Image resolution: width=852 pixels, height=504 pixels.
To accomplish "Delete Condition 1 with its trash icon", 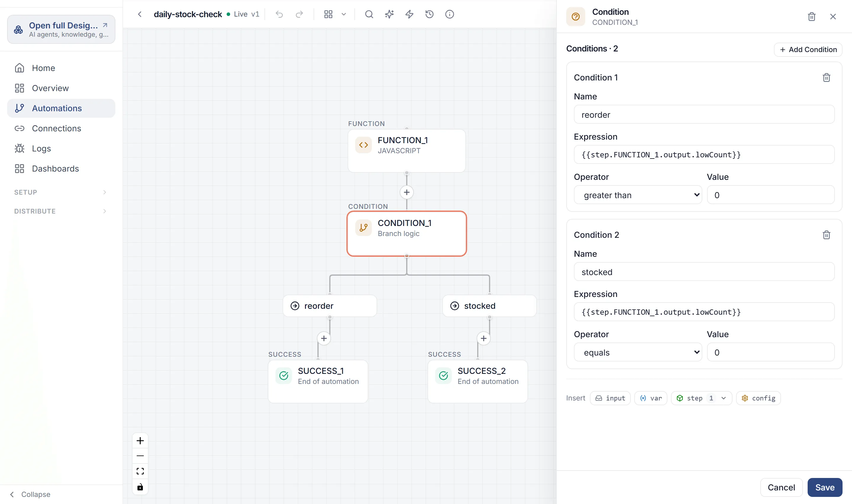I will (x=826, y=78).
